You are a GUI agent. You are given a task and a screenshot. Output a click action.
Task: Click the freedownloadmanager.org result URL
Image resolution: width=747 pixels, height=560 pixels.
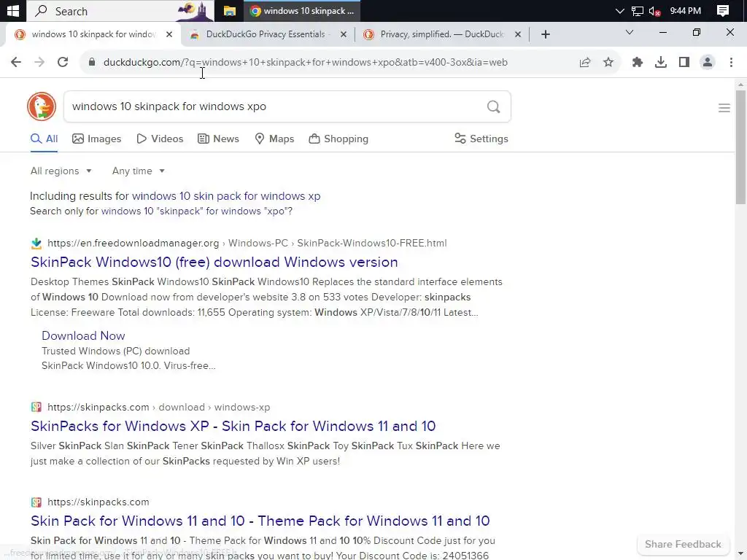pyautogui.click(x=247, y=243)
